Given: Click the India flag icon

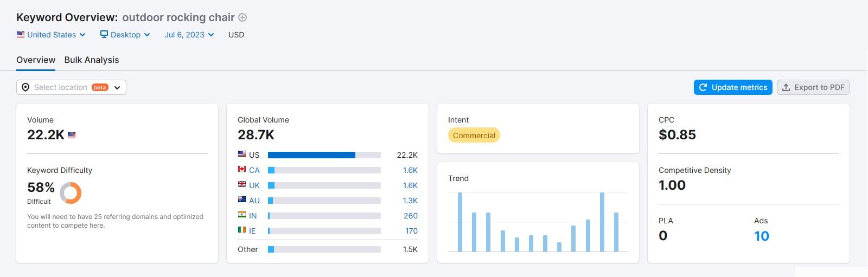Looking at the screenshot, I should point(242,215).
